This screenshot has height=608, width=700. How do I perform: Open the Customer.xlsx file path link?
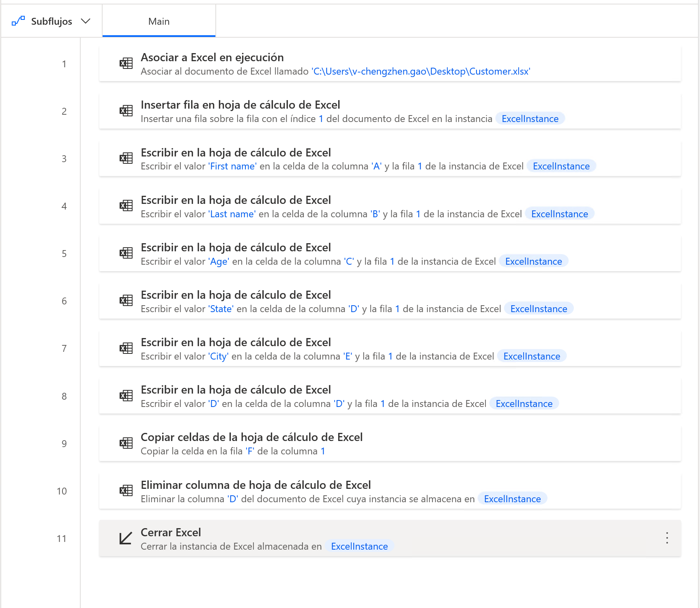point(421,71)
